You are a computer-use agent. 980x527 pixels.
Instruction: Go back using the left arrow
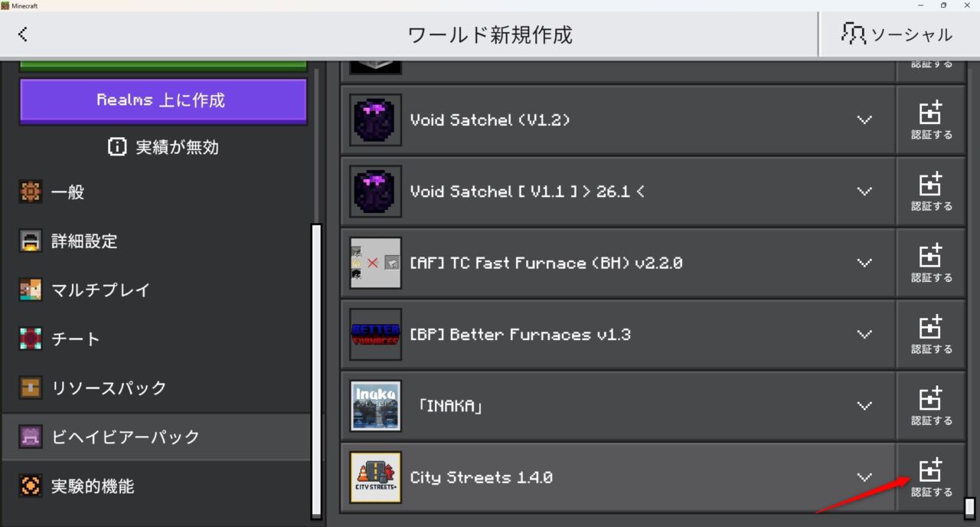click(x=23, y=34)
